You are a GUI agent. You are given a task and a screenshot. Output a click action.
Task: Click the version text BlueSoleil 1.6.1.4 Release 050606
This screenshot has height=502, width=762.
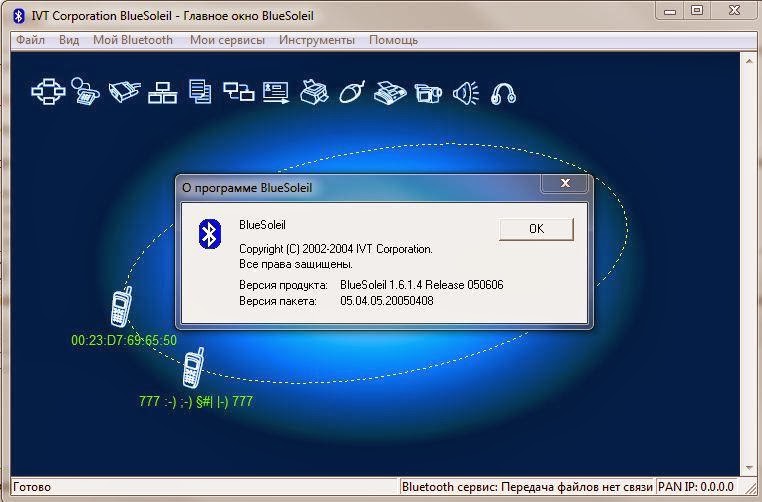422,285
